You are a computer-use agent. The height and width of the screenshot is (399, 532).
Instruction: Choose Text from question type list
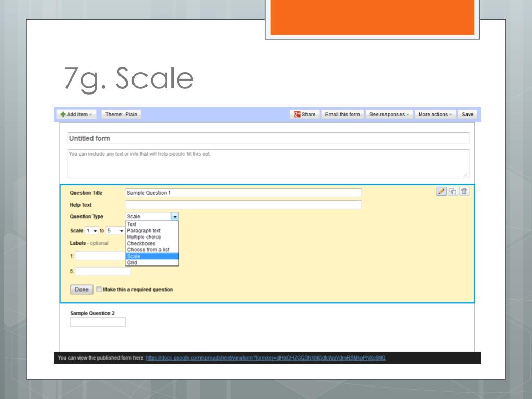coord(152,224)
